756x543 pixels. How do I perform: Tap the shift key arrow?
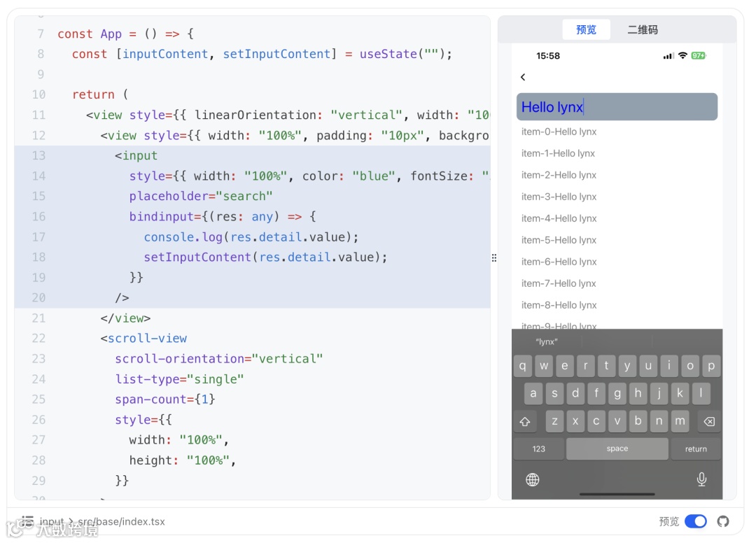(525, 421)
